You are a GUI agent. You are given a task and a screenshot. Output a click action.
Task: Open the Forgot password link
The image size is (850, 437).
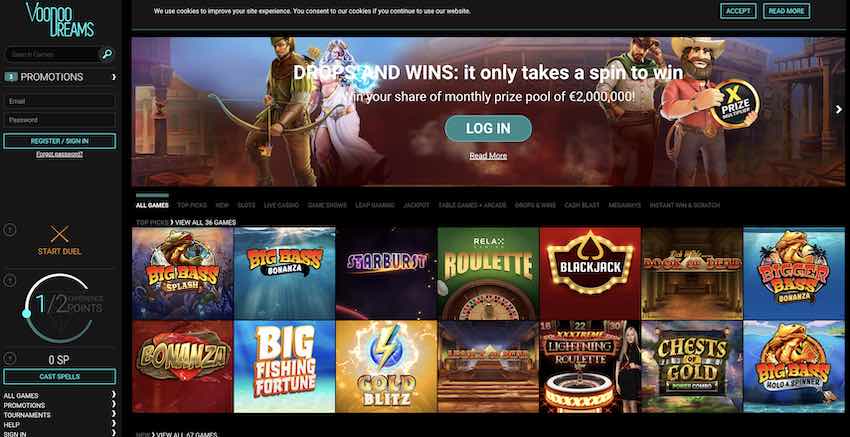(60, 154)
